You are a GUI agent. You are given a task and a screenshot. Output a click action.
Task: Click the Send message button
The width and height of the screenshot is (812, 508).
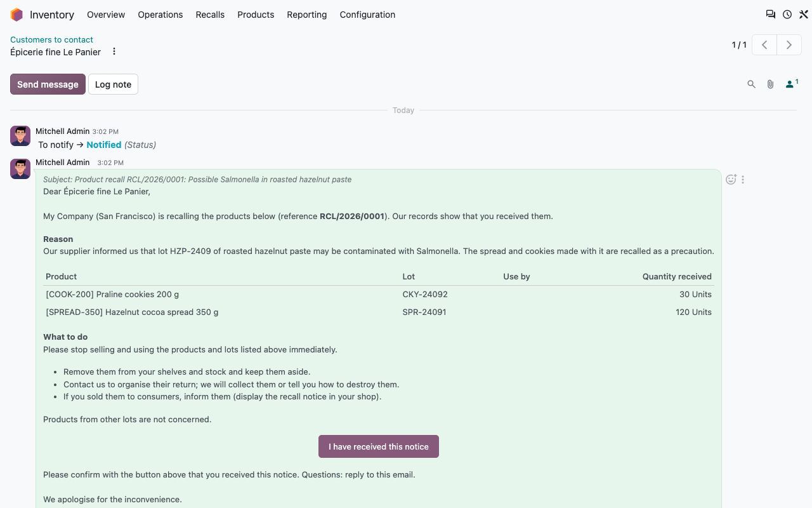click(x=48, y=84)
